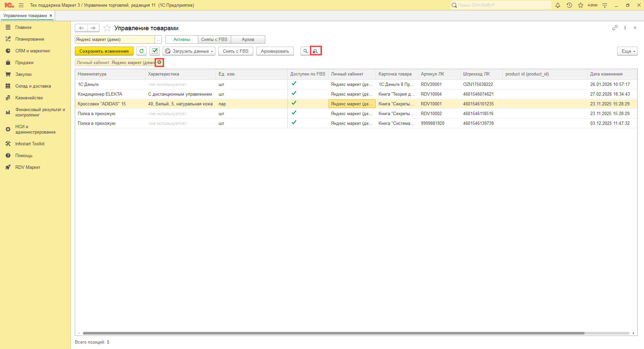Switch to the Архив tab
Image resolution: width=644 pixels, height=349 pixels.
coord(248,40)
